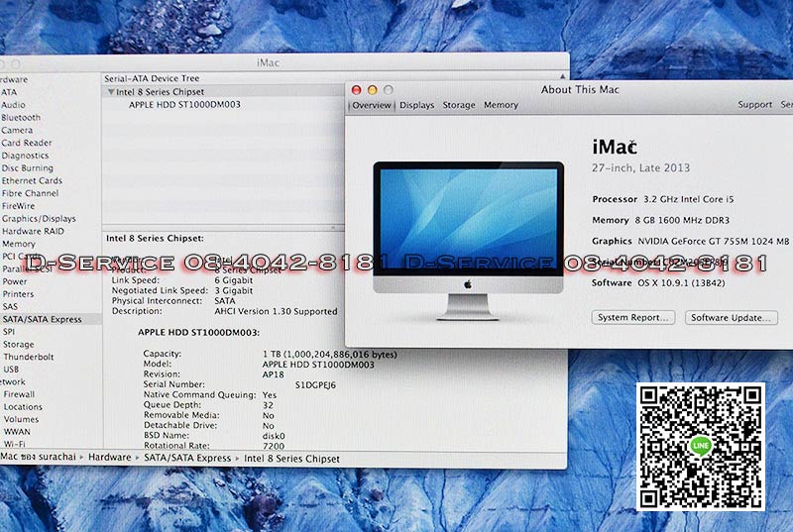Select Fibre Channel in the sidebar

pos(30,193)
